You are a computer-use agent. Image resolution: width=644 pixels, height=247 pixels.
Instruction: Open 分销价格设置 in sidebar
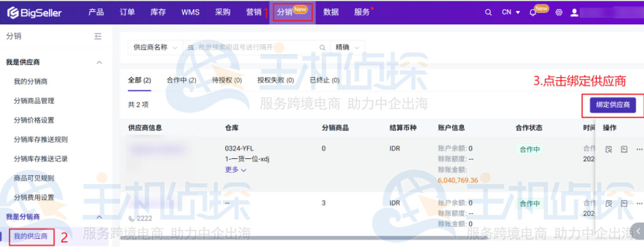[34, 120]
